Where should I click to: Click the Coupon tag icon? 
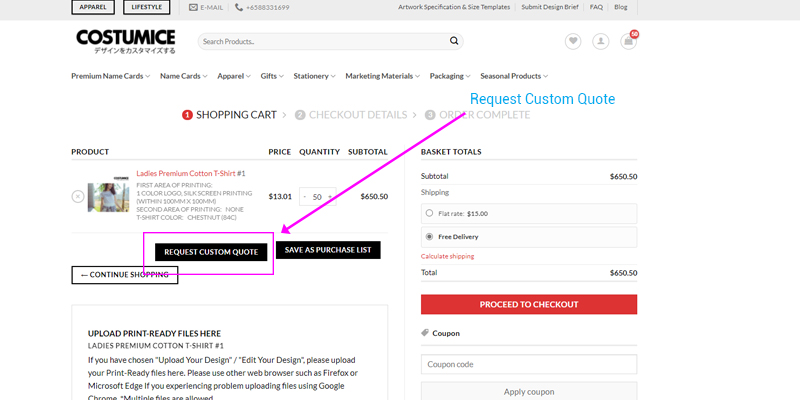pos(425,333)
